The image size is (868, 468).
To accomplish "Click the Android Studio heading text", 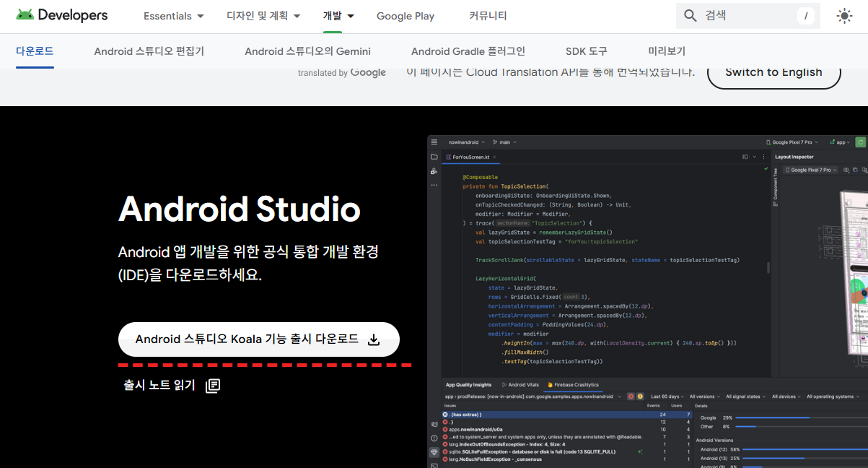I will click(x=240, y=209).
